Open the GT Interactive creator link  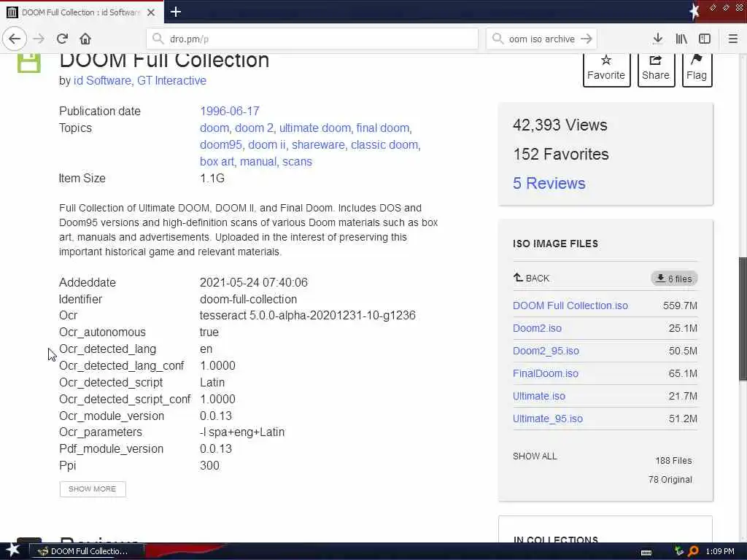click(x=171, y=80)
